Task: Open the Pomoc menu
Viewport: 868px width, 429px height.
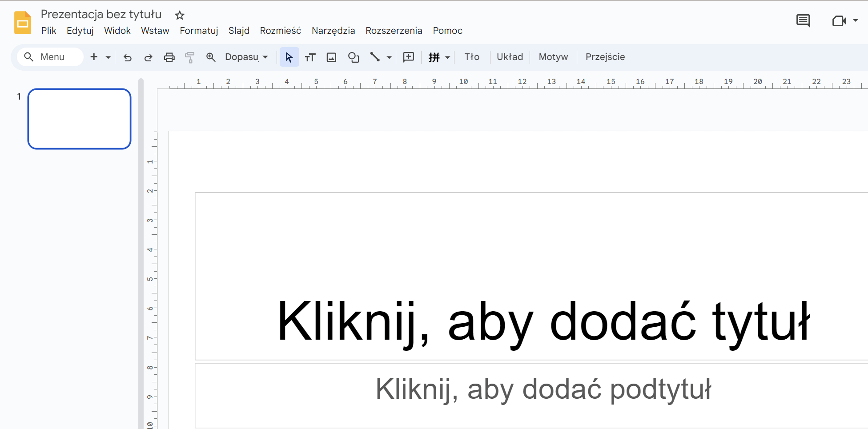Action: (x=448, y=31)
